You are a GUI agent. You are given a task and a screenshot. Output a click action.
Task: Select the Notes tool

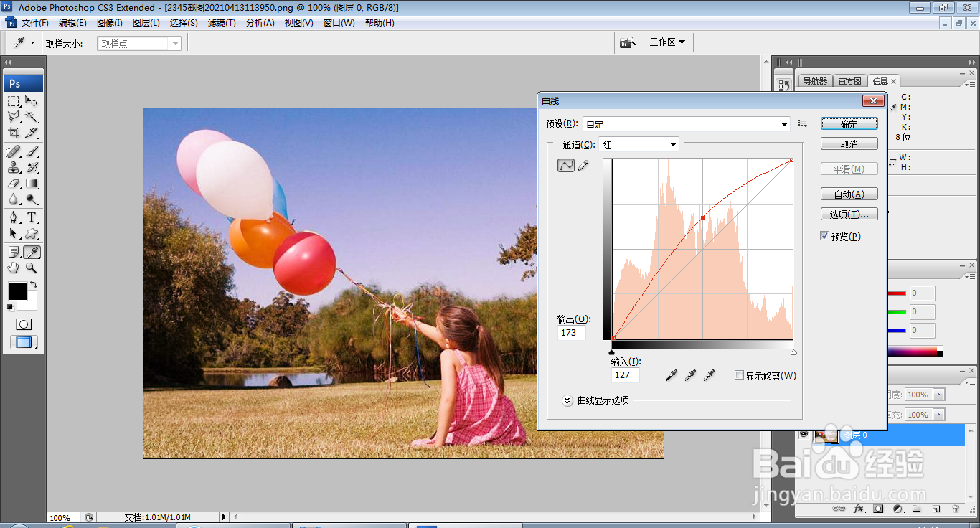click(x=14, y=252)
